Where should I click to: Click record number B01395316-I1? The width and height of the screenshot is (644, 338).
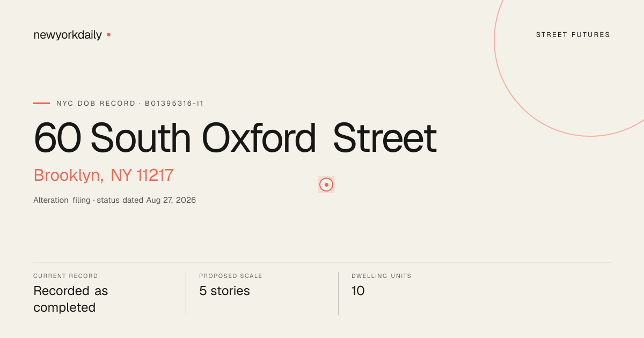pyautogui.click(x=174, y=103)
